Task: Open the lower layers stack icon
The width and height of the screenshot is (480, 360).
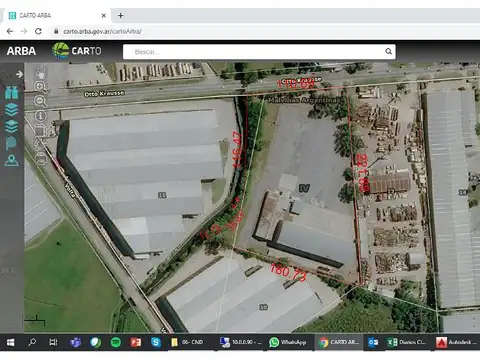Action: click(x=12, y=126)
